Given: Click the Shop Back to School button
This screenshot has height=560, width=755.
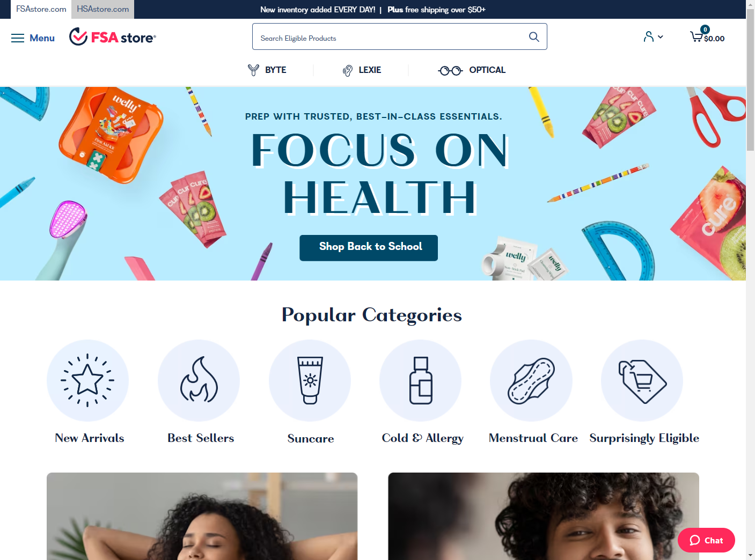Looking at the screenshot, I should point(369,248).
